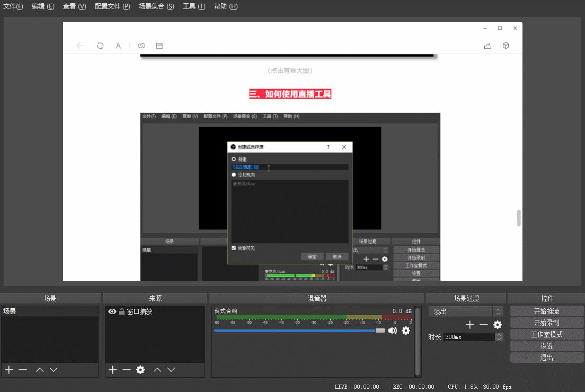Viewport: 585px width, 392px height.
Task: Open source properties gear icon
Action: coord(140,370)
